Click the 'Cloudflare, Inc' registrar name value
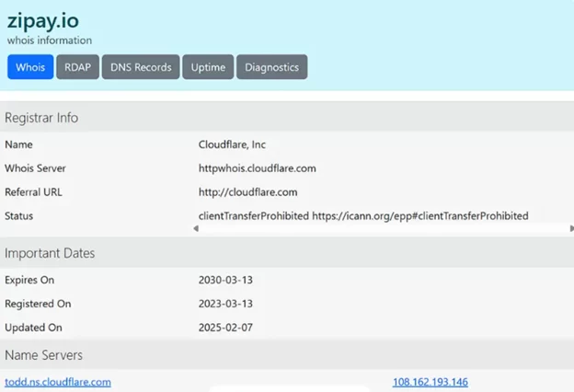574x392 pixels. pyautogui.click(x=232, y=144)
